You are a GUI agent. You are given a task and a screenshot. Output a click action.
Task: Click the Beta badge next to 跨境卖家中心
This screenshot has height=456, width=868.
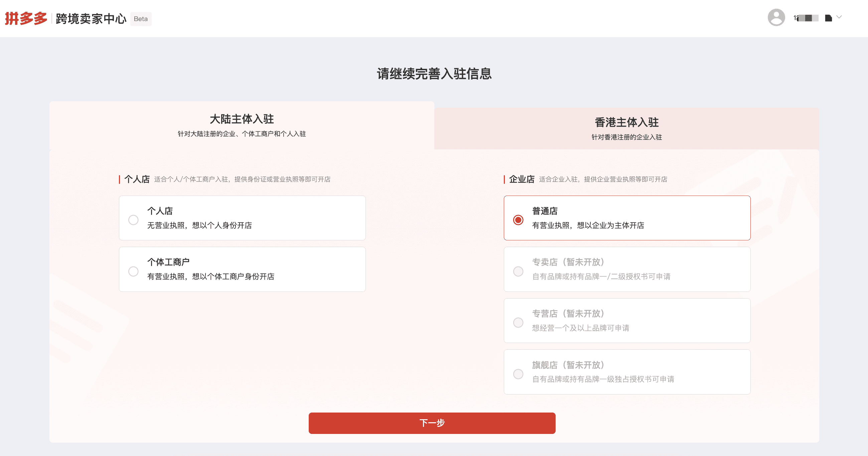pos(141,19)
